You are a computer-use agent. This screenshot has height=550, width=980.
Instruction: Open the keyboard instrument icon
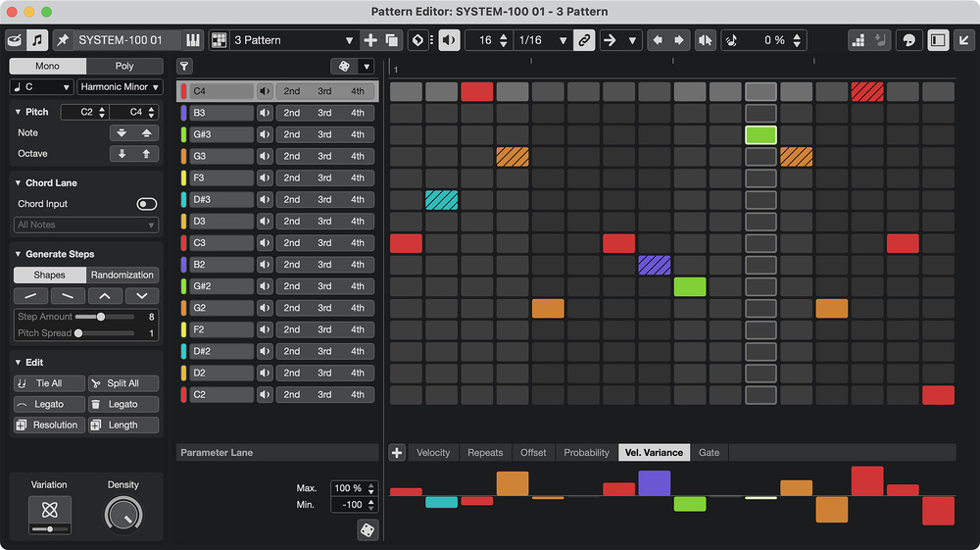tap(193, 40)
